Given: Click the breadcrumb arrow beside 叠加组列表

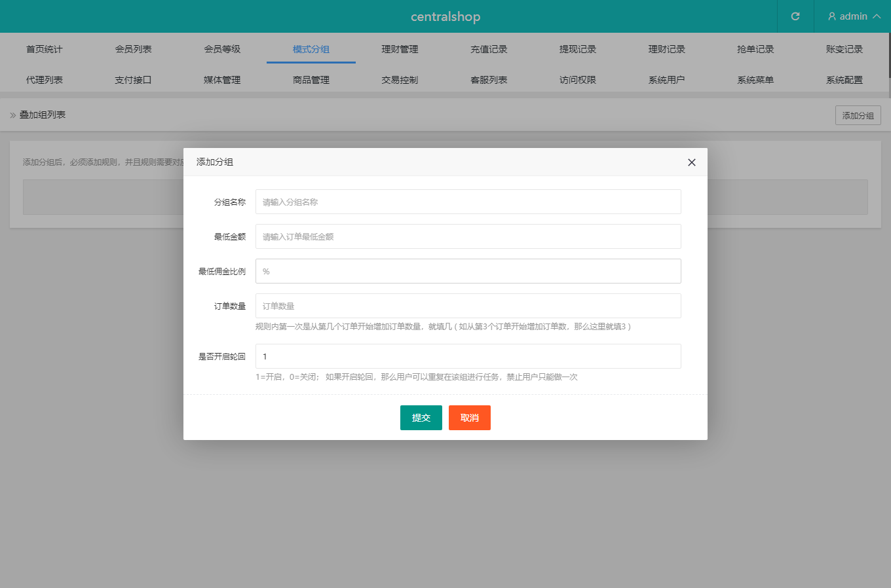Looking at the screenshot, I should coord(12,115).
